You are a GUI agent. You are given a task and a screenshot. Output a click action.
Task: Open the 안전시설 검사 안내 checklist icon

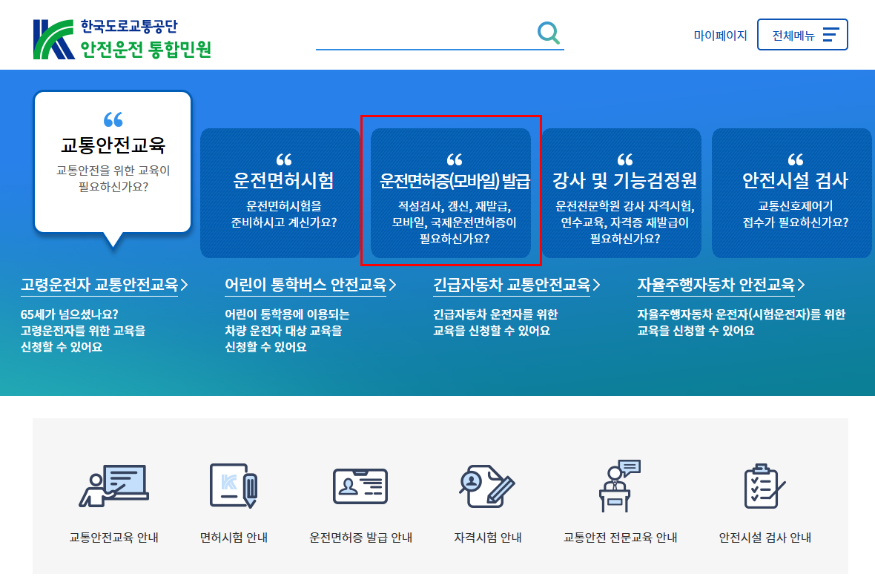click(760, 486)
